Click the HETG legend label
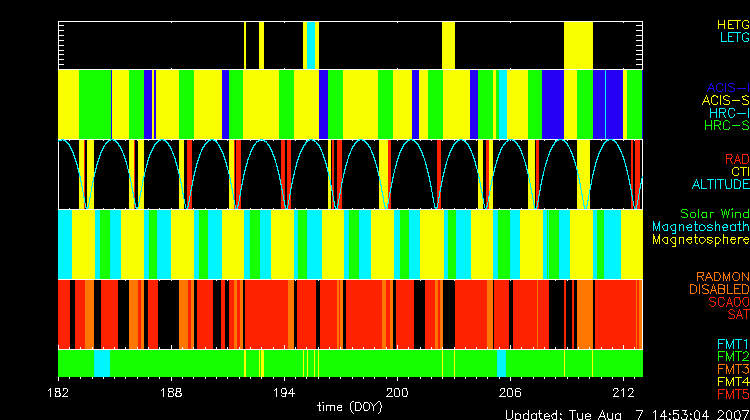The height and width of the screenshot is (420, 750). tap(733, 23)
